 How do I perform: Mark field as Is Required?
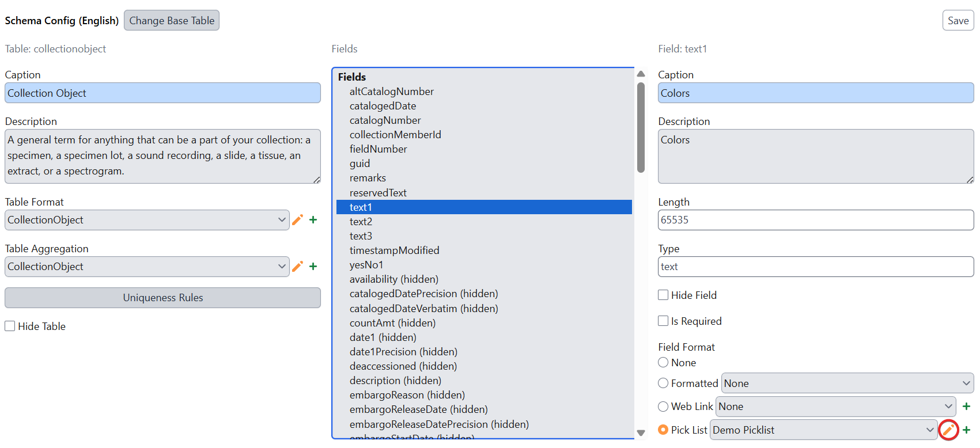(664, 321)
